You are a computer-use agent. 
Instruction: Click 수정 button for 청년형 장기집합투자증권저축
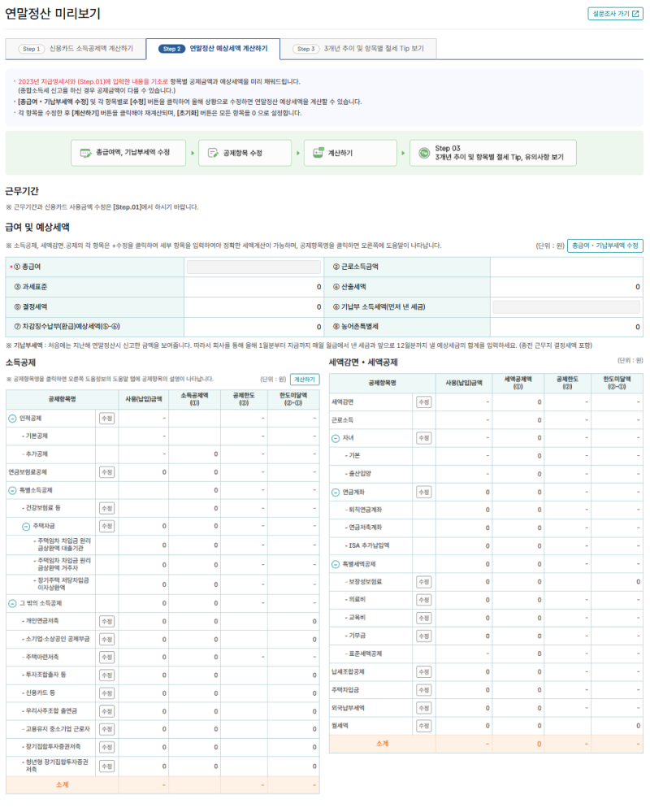106,766
